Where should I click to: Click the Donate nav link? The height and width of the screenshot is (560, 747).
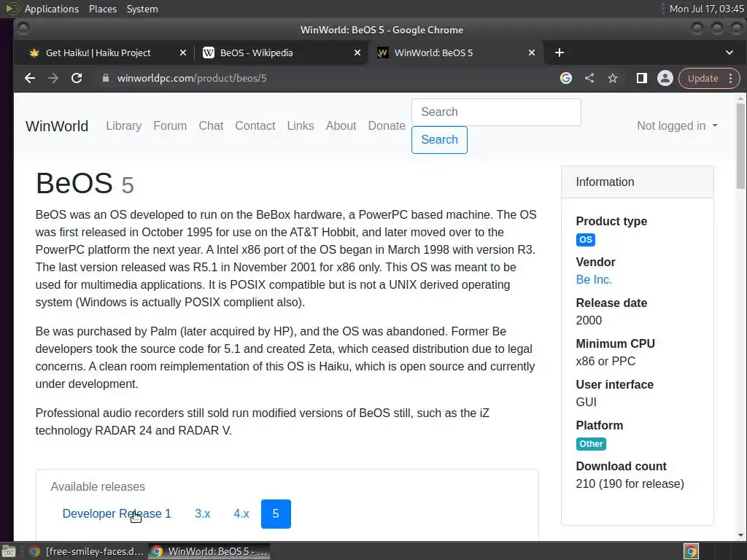click(387, 125)
